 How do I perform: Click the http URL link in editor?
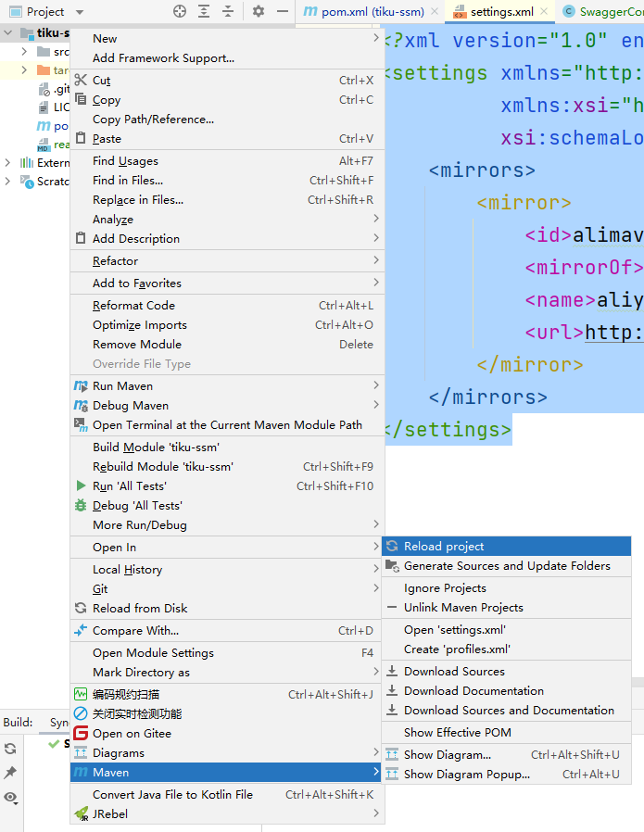coord(613,333)
